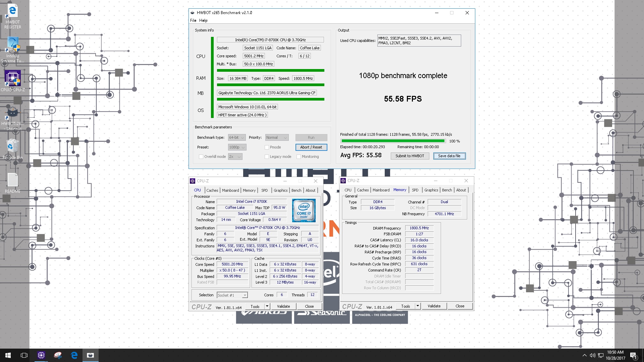Open Graphics tab in right CPU-Z window
The image size is (644, 362).
click(431, 190)
